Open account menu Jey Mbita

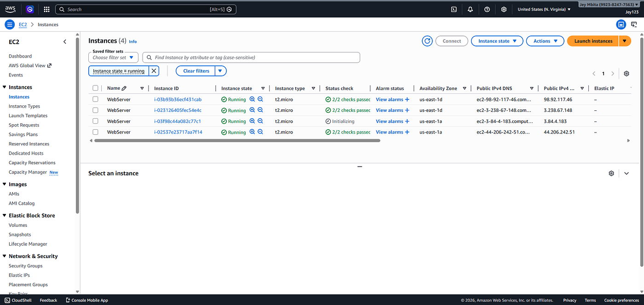pyautogui.click(x=609, y=5)
